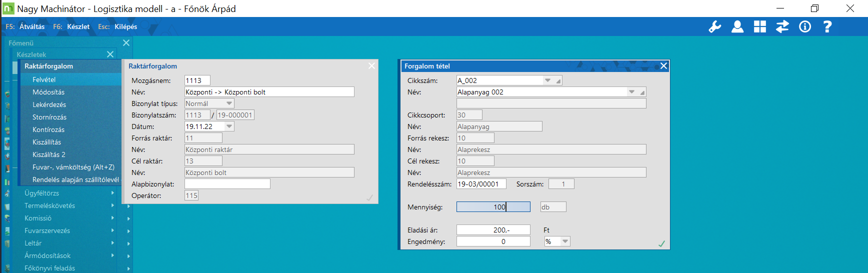Open the user profile icon
The width and height of the screenshot is (868, 273).
tap(737, 27)
